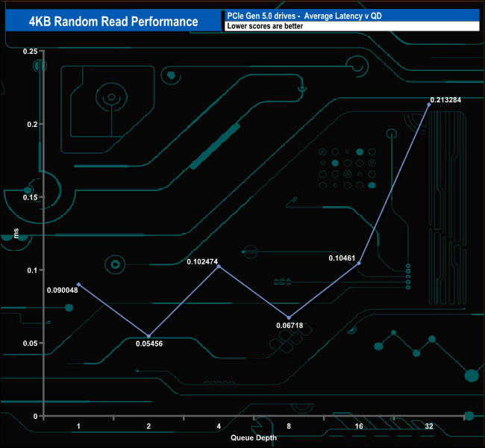The height and width of the screenshot is (448, 485).
Task: Select the 0.15 y-axis tick label
Action: click(x=29, y=197)
